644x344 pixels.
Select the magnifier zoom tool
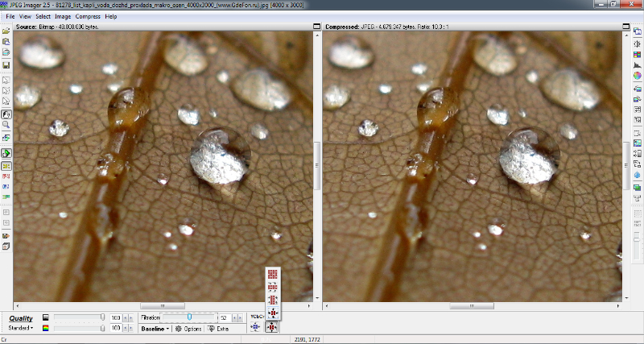6,125
